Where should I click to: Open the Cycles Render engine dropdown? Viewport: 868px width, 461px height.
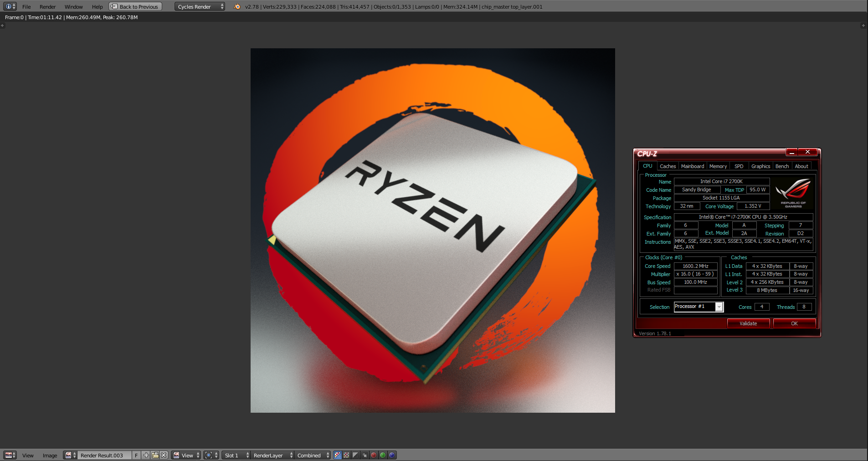pyautogui.click(x=200, y=6)
